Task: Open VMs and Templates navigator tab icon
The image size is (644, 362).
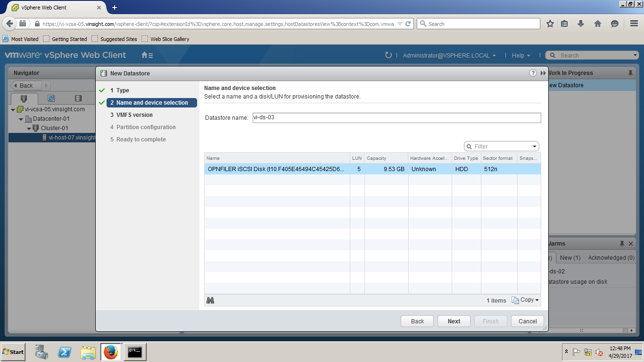Action: (51, 99)
